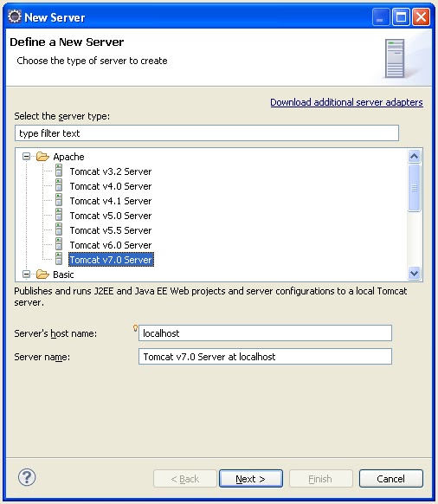The image size is (438, 504).
Task: Click the Tomcat v5.5 Server icon
Action: click(59, 229)
